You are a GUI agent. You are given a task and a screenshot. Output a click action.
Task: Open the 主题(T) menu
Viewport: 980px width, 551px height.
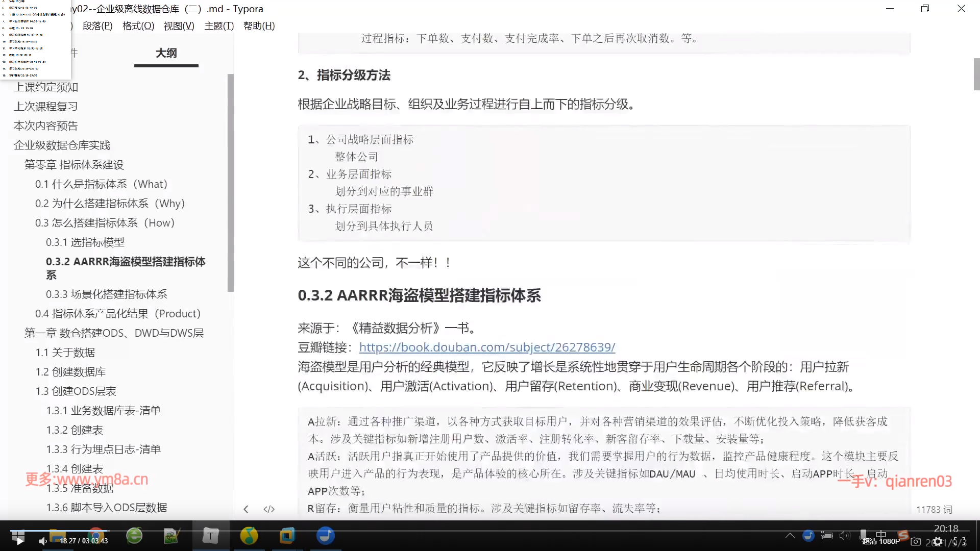[219, 26]
